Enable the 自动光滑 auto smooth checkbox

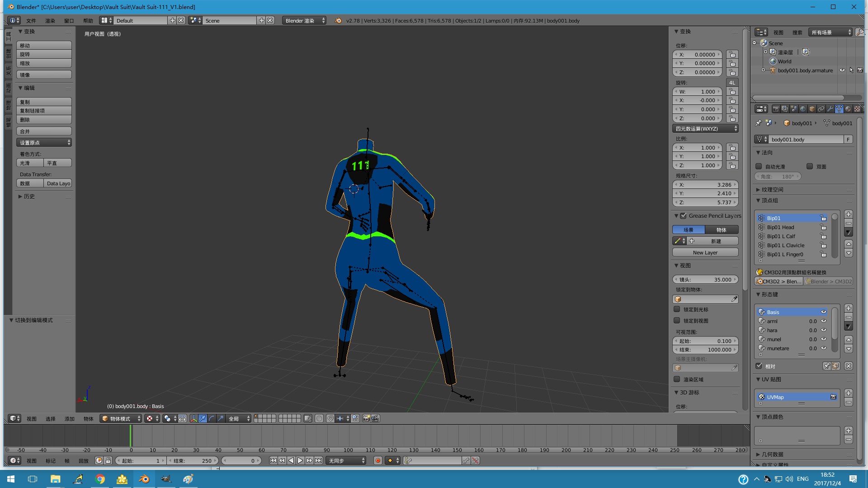759,166
